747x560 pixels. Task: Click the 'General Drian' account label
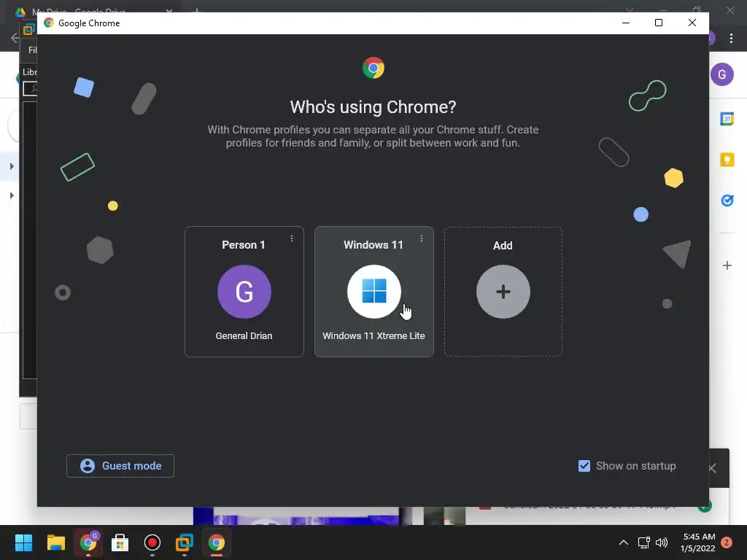(x=244, y=335)
